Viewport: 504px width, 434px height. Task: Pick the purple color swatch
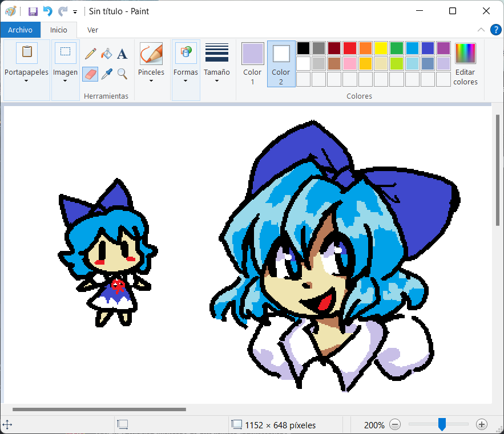[x=443, y=48]
